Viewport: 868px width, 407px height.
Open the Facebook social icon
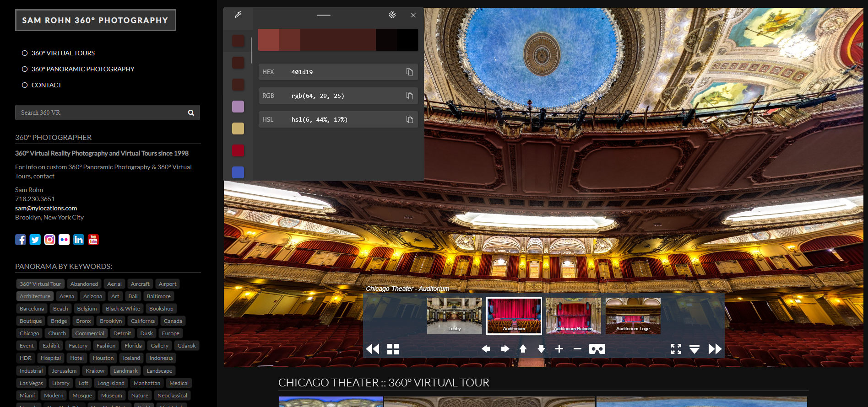point(21,240)
